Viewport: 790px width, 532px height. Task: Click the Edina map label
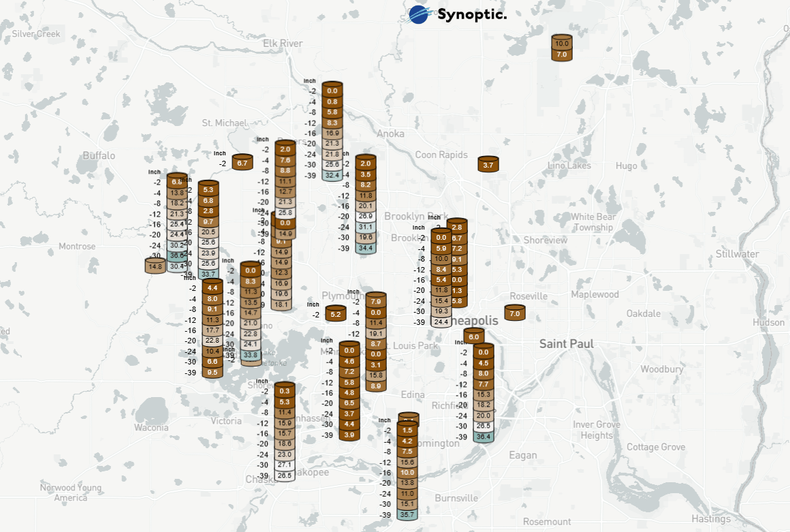pyautogui.click(x=413, y=395)
